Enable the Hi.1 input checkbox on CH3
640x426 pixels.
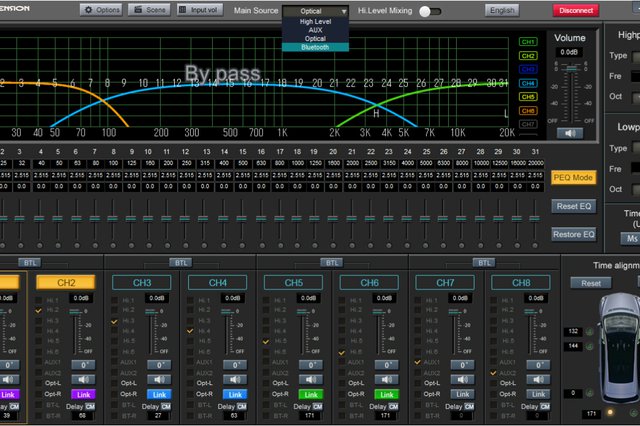[116, 298]
